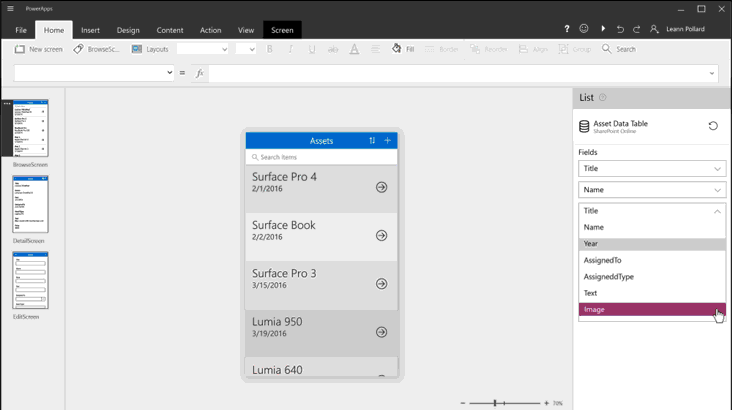Open the font family dropdown

point(203,49)
